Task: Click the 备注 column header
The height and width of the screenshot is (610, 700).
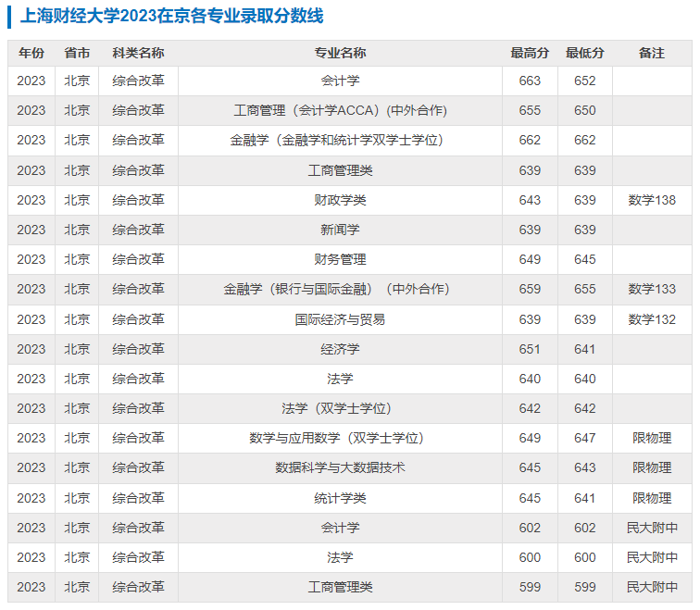Action: point(652,53)
